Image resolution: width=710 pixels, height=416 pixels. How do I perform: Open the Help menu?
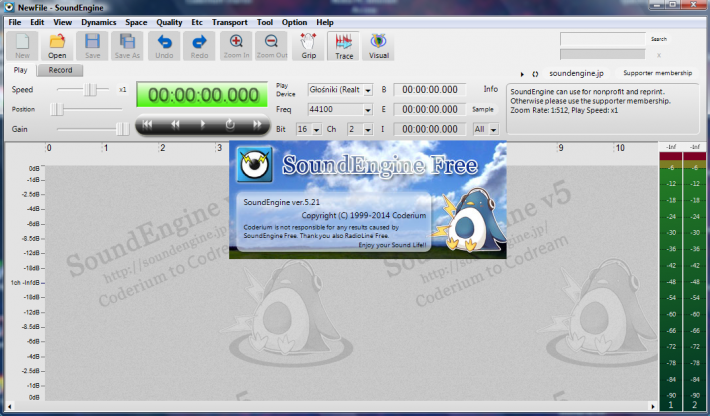(325, 22)
